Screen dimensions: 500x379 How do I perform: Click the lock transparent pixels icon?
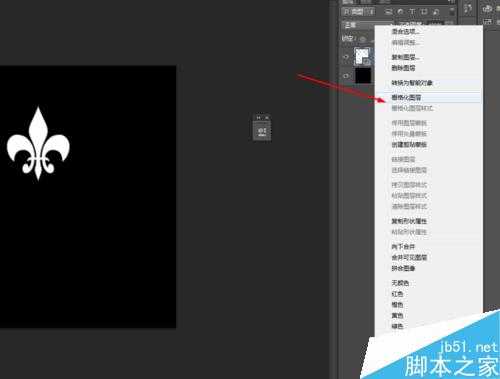click(362, 39)
